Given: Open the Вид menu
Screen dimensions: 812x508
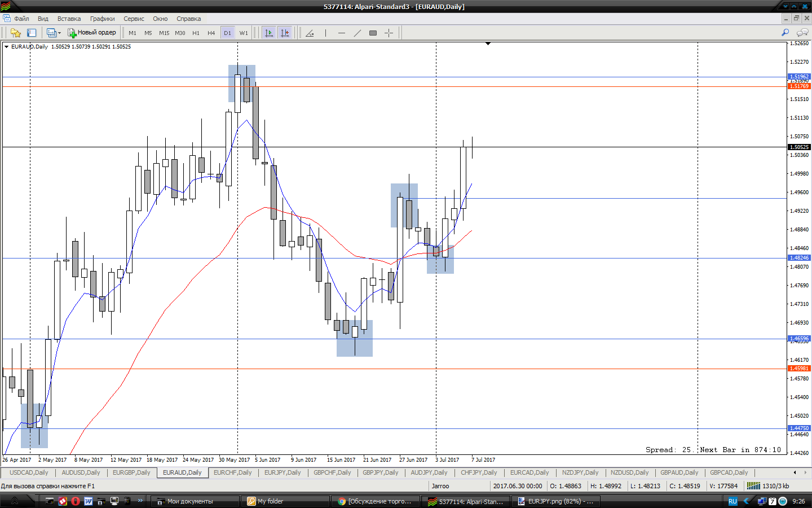Looking at the screenshot, I should 43,19.
